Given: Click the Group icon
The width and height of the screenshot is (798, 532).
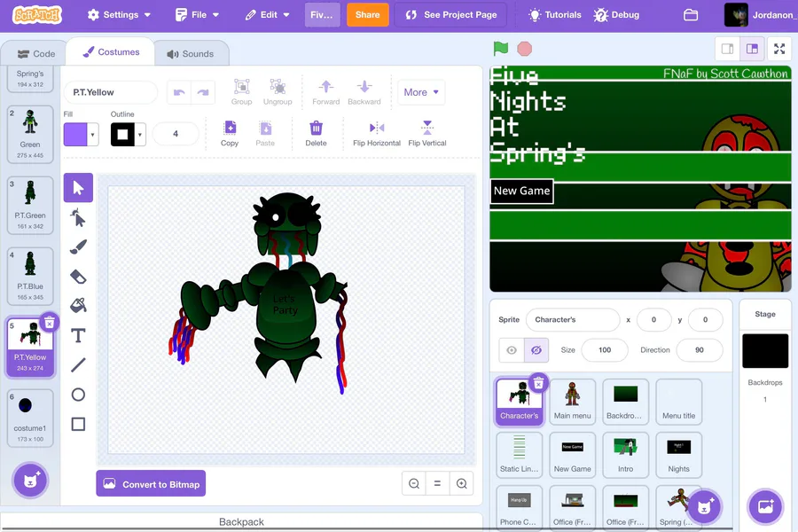Looking at the screenshot, I should [x=241, y=91].
